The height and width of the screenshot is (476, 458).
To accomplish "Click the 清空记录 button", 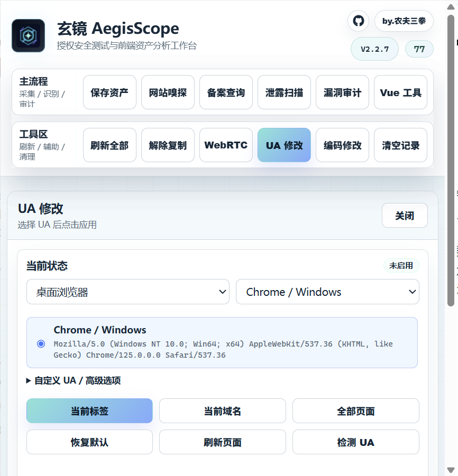I will click(x=400, y=145).
